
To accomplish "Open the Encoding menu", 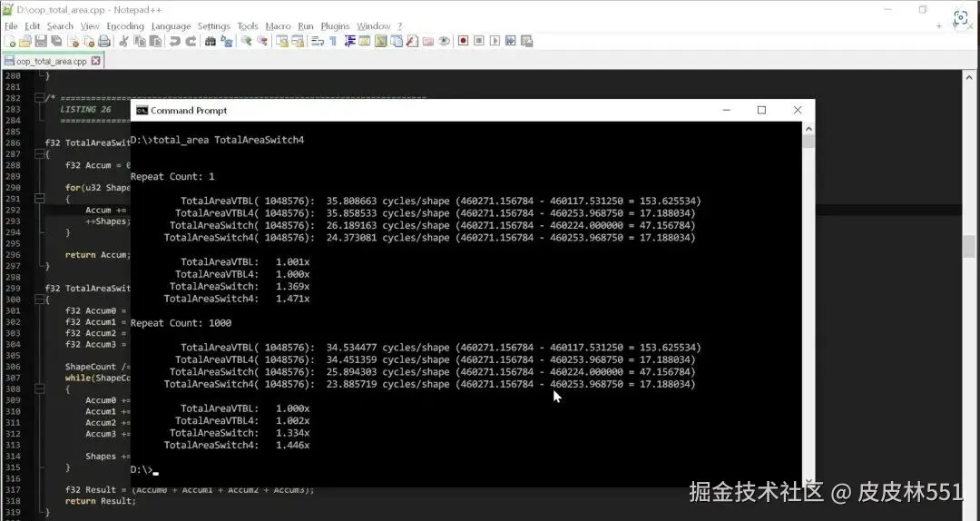I will pyautogui.click(x=125, y=26).
